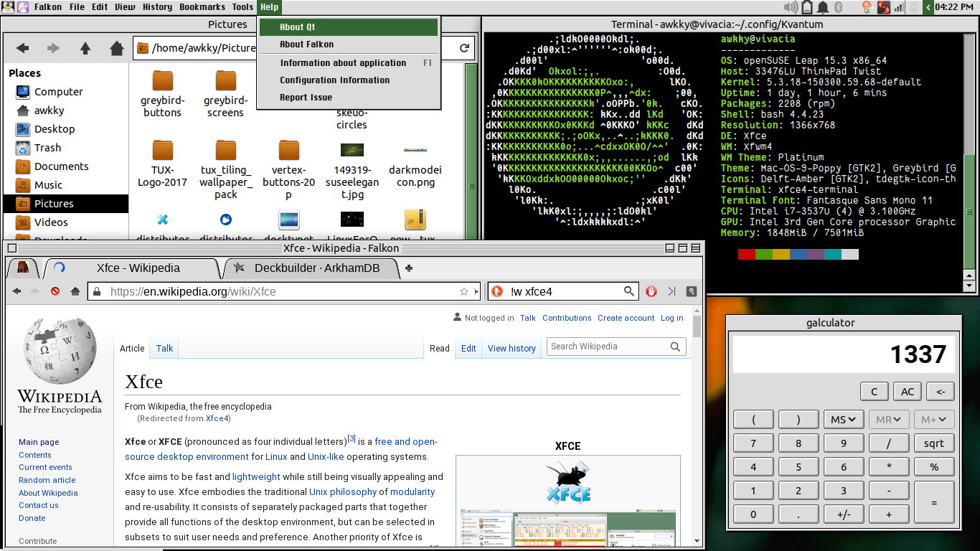
Task: Bookmark this page with the star icon
Action: coord(463,291)
